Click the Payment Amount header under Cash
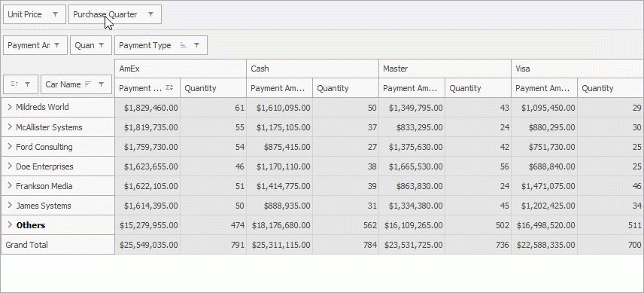The height and width of the screenshot is (293, 644). click(280, 88)
